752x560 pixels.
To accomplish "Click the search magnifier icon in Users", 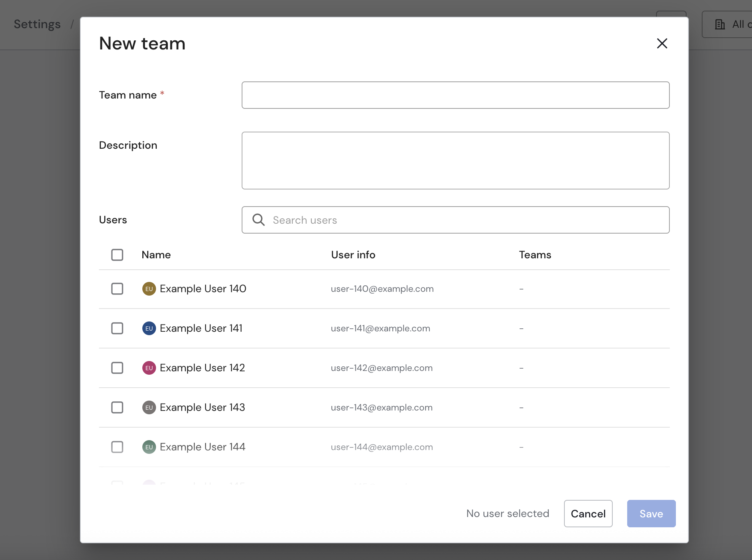I will [258, 220].
